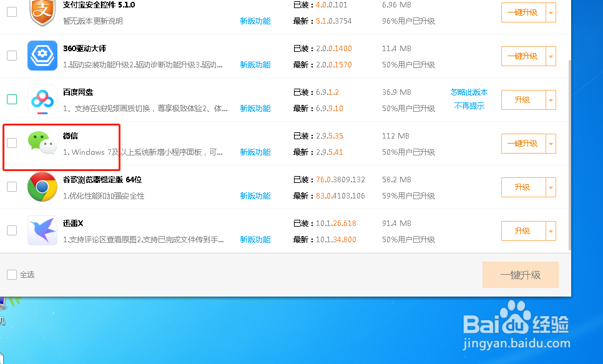Screen dimensions: 603x364
Task: Open upgrade dropdown arrow for 百度网盘
Action: click(x=551, y=100)
